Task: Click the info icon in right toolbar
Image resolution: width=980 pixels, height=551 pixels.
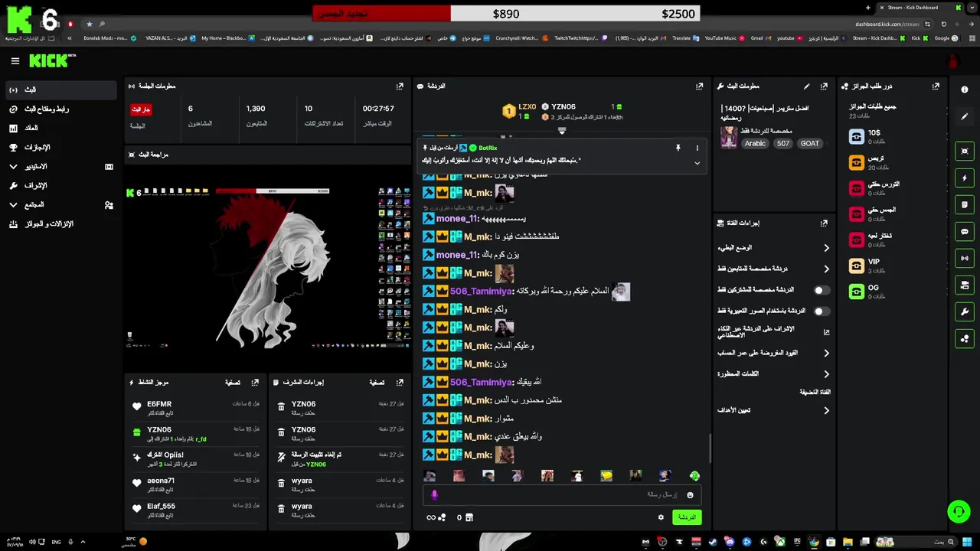Action: [965, 90]
